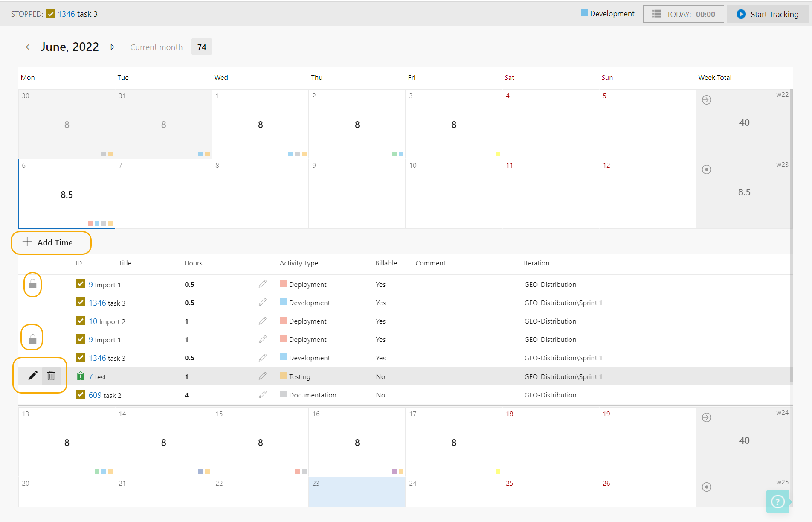
Task: Select June 17 day cell
Action: (x=454, y=442)
